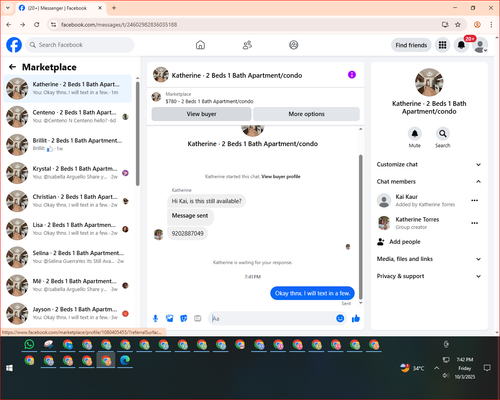Open the Centeno conversation in list
Viewport: 500px width, 400px height.
(68, 117)
